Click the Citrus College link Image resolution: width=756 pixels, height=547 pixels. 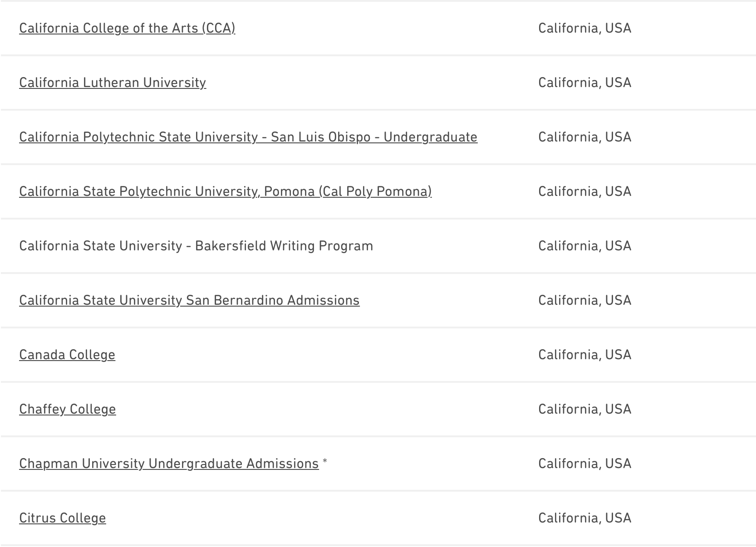[x=63, y=518]
